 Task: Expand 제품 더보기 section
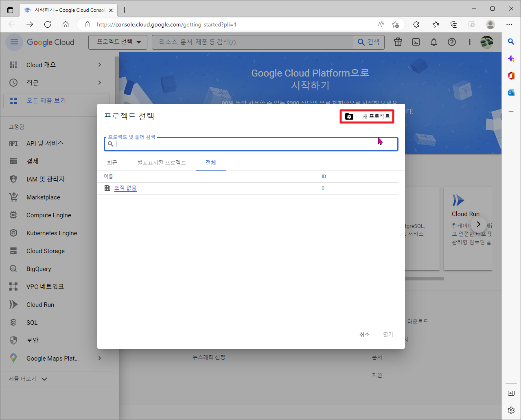point(28,379)
